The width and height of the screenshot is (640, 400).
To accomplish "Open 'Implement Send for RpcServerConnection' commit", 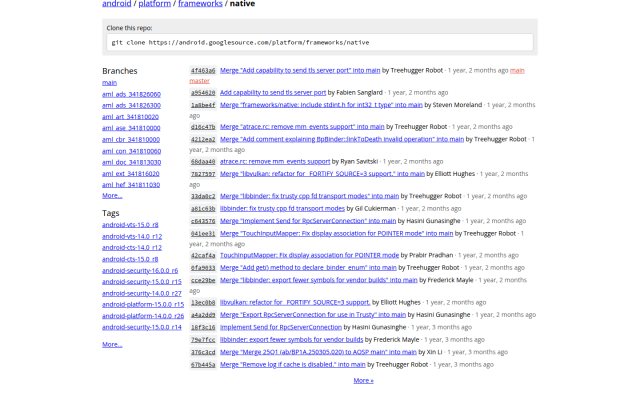I will tap(281, 327).
